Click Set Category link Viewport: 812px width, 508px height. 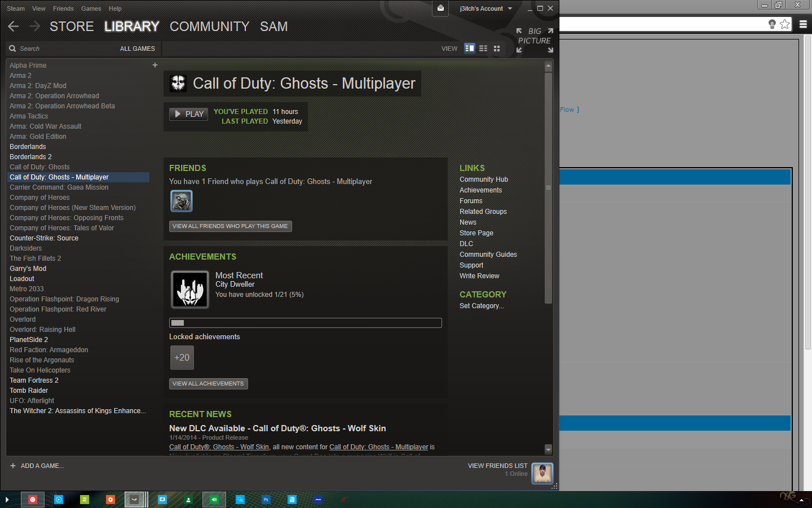pyautogui.click(x=482, y=306)
